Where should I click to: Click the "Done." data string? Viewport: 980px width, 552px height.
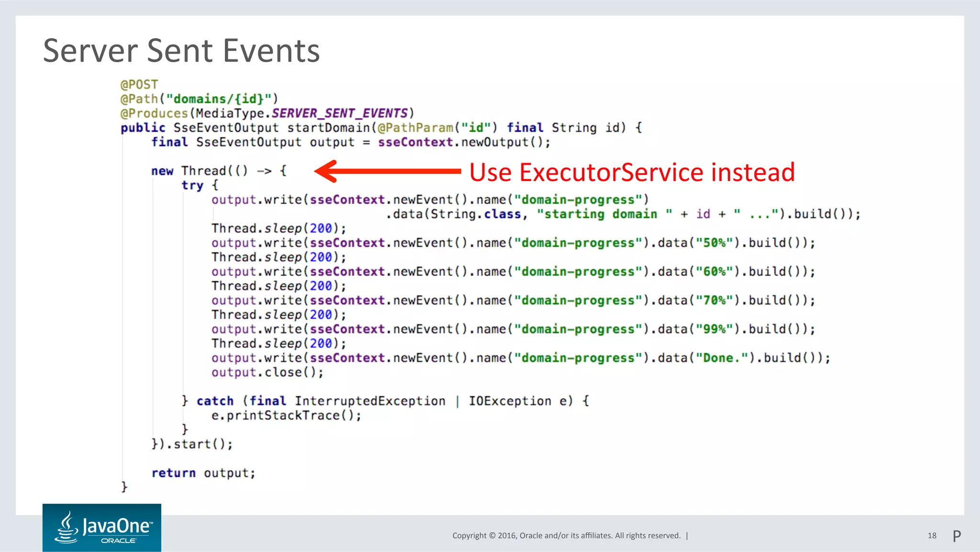point(721,358)
